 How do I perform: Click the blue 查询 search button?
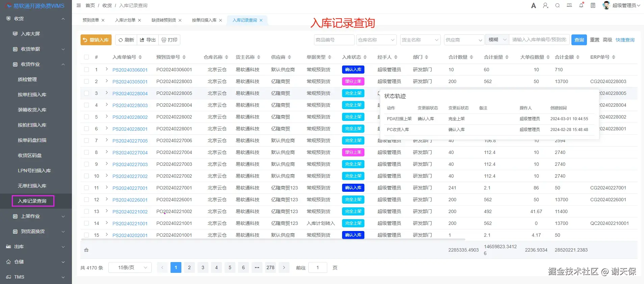[579, 40]
